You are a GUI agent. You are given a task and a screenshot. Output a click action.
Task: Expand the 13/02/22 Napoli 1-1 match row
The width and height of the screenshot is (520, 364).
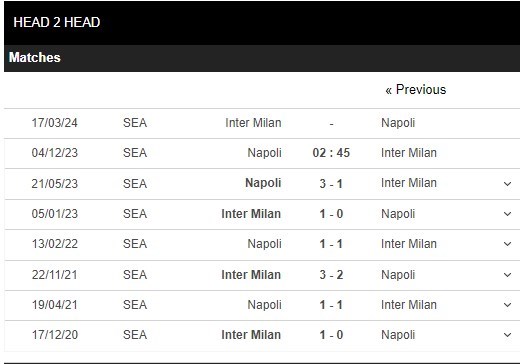tap(507, 244)
